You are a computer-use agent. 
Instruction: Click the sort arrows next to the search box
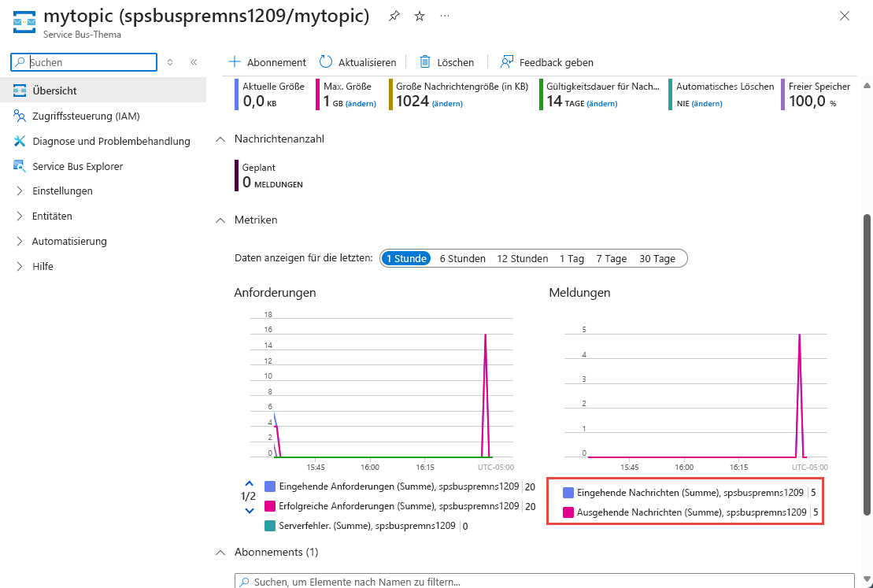170,62
